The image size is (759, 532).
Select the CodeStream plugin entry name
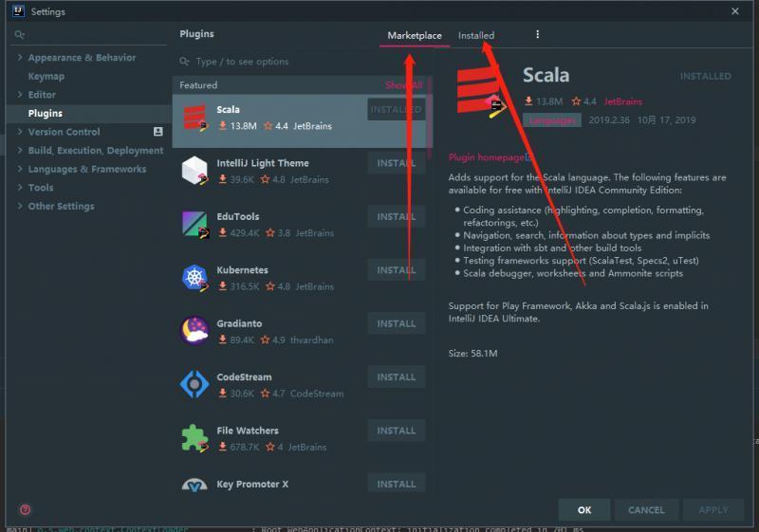244,376
